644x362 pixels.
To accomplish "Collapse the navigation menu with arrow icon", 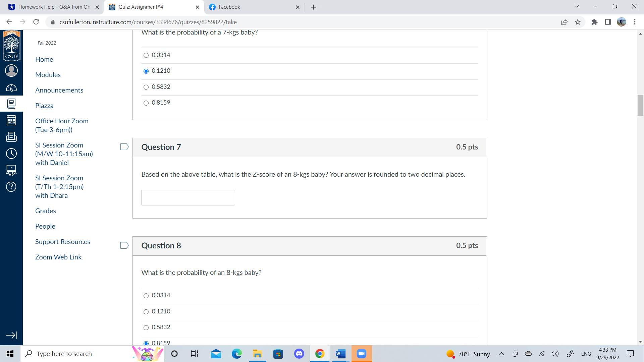I will coord(11,335).
